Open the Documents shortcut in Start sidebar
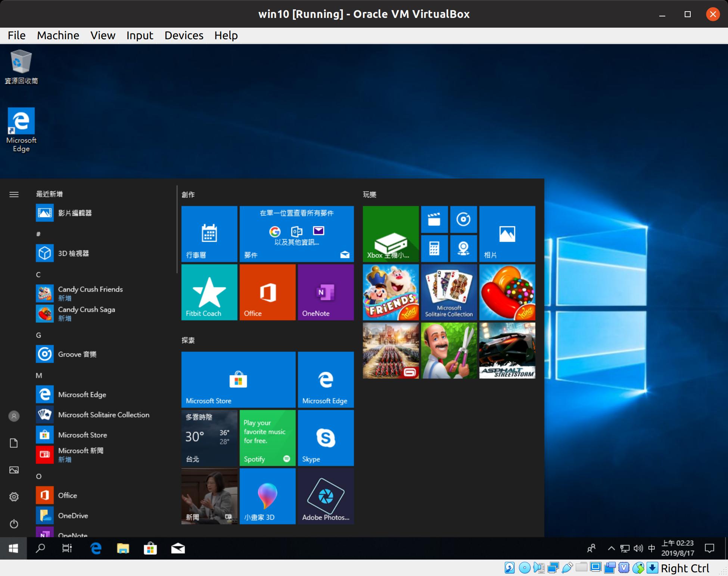728x576 pixels. pyautogui.click(x=14, y=443)
